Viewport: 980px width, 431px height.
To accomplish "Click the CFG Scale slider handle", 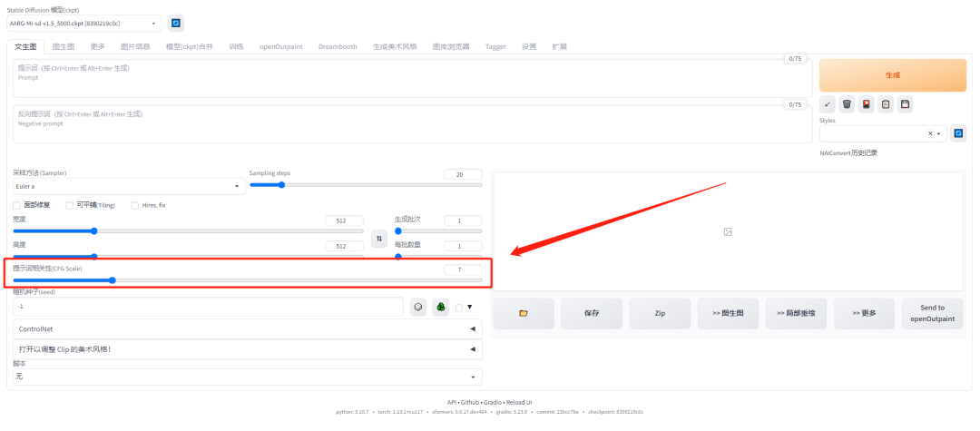I will pos(112,280).
